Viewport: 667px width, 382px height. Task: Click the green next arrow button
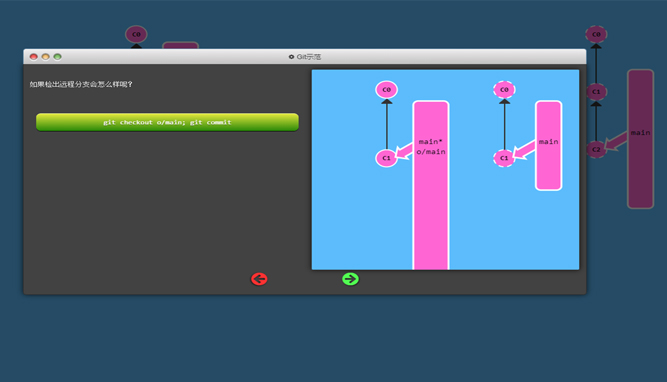tap(351, 279)
